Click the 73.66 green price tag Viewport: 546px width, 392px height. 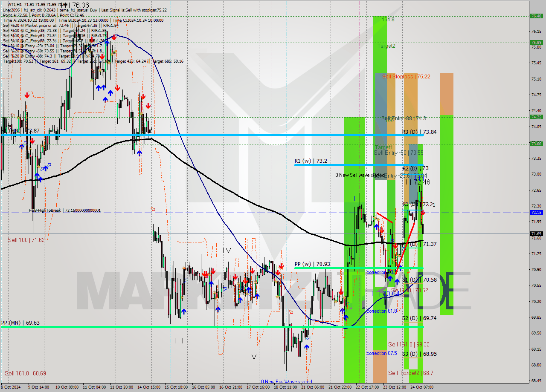point(536,144)
